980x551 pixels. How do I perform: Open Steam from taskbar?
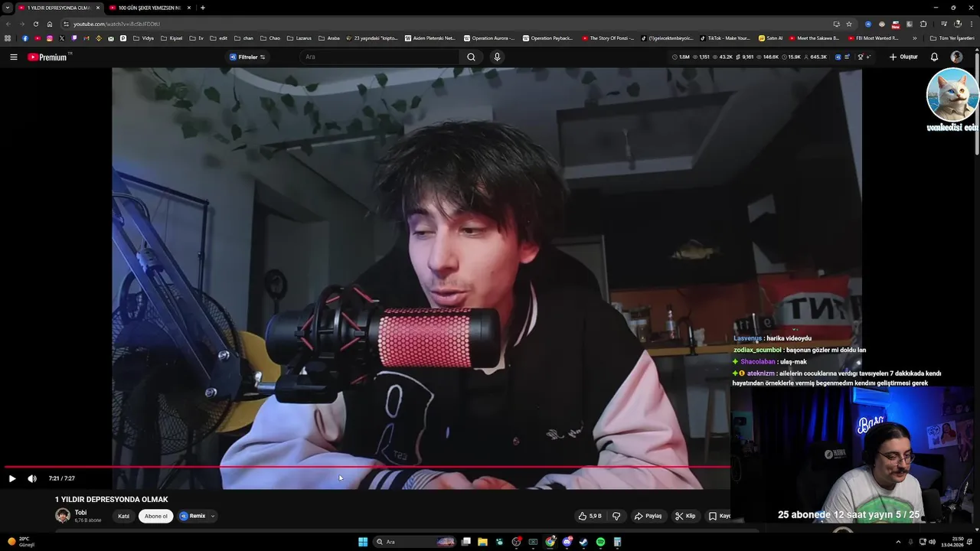583,542
